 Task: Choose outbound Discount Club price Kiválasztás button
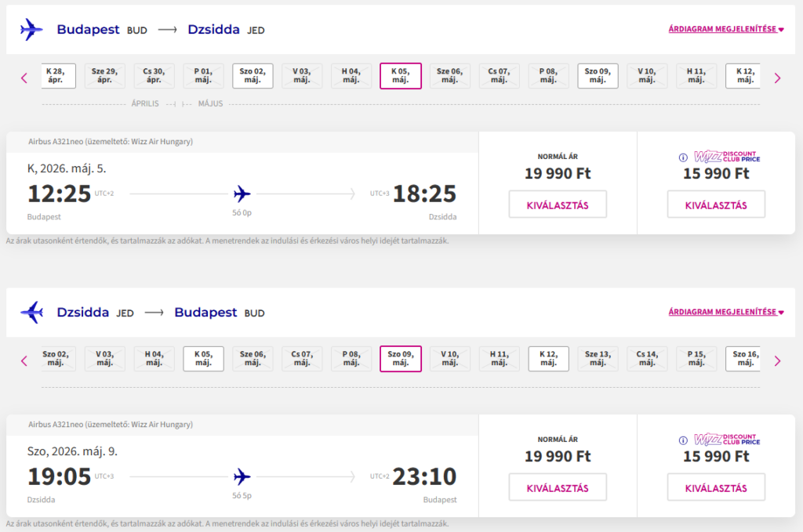pos(716,205)
